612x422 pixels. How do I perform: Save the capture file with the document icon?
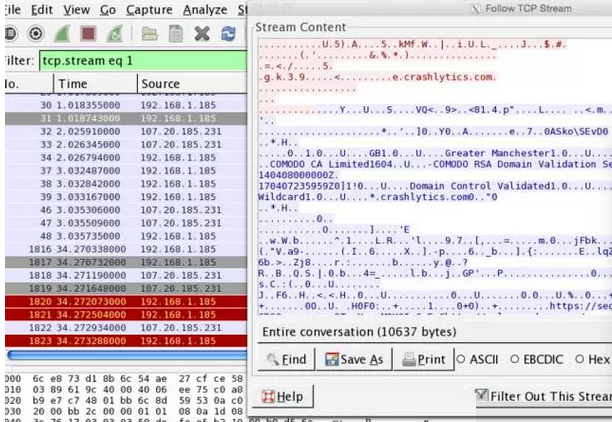pyautogui.click(x=176, y=34)
